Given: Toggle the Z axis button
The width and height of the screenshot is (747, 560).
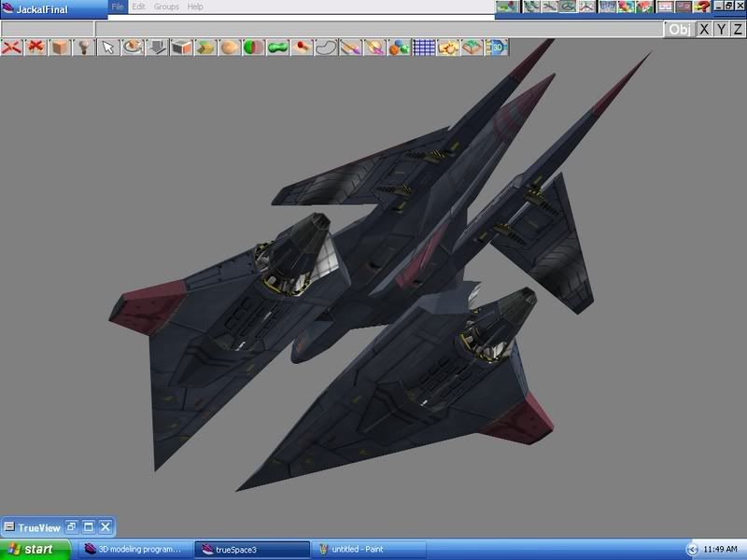Looking at the screenshot, I should pos(738,30).
